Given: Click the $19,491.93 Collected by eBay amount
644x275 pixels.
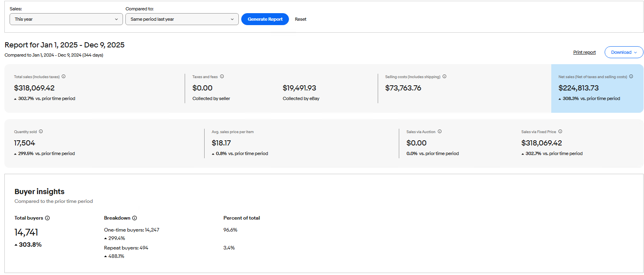Looking at the screenshot, I should 299,88.
